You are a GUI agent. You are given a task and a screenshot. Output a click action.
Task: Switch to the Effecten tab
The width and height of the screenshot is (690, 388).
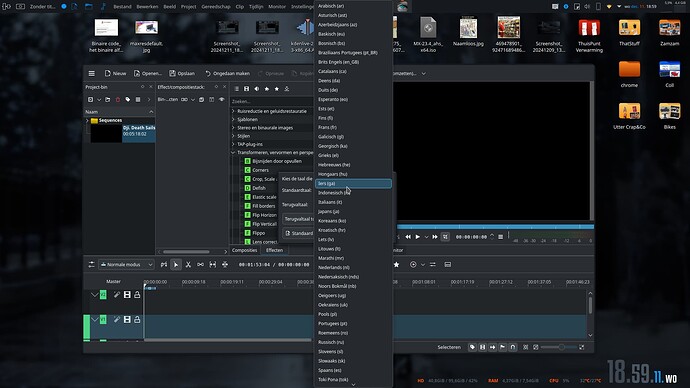point(274,250)
